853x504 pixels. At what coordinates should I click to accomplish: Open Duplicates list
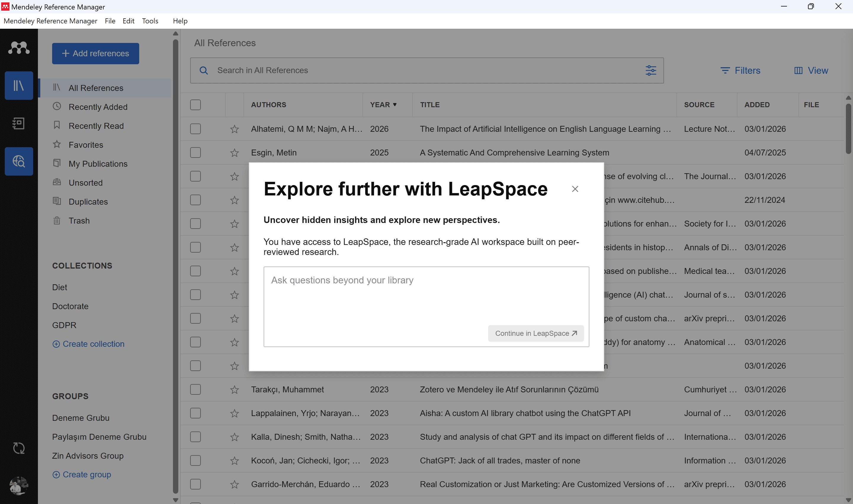88,202
